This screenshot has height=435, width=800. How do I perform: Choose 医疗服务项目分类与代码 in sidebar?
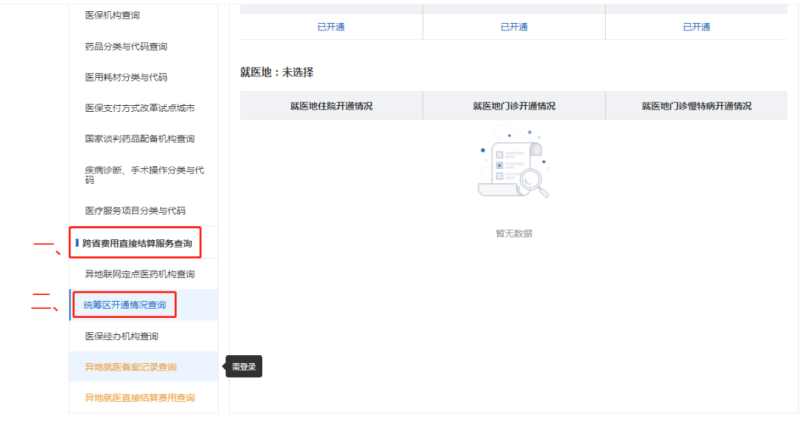(135, 211)
